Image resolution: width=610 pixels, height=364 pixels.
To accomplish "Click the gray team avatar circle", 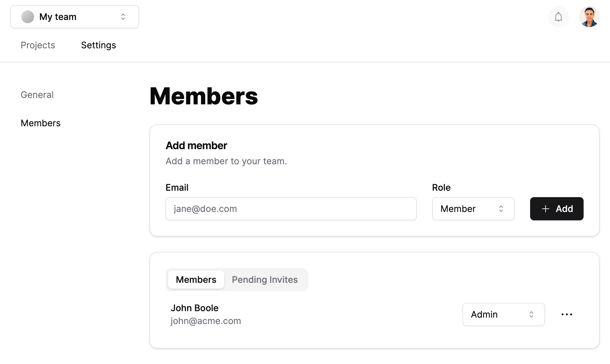I will pos(28,17).
